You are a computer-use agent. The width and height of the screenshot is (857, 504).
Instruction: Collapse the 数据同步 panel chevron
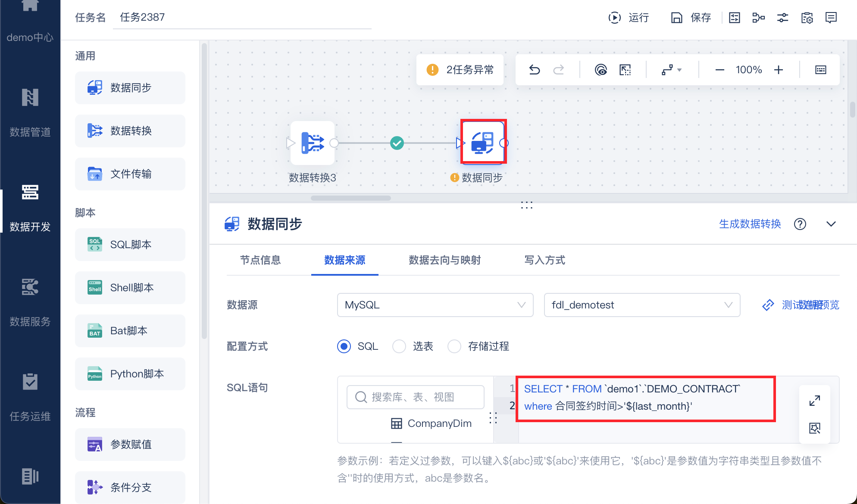click(x=831, y=224)
